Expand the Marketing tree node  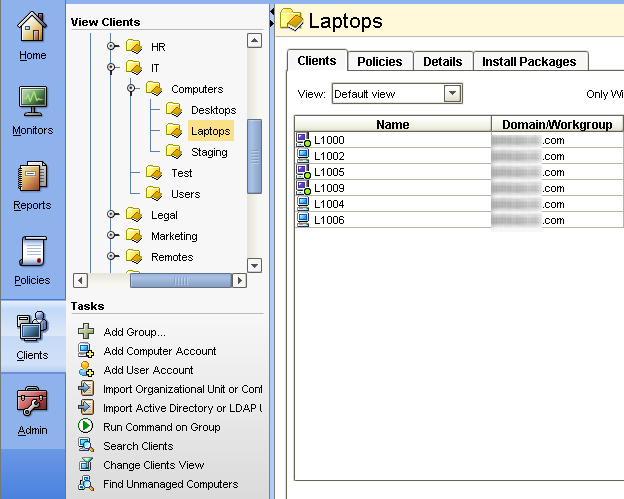click(x=111, y=235)
